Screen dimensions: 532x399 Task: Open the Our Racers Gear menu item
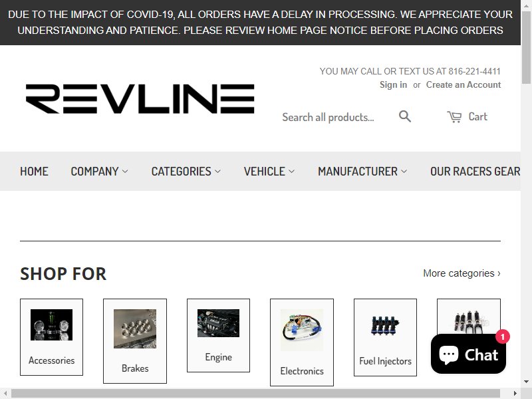tap(475, 172)
